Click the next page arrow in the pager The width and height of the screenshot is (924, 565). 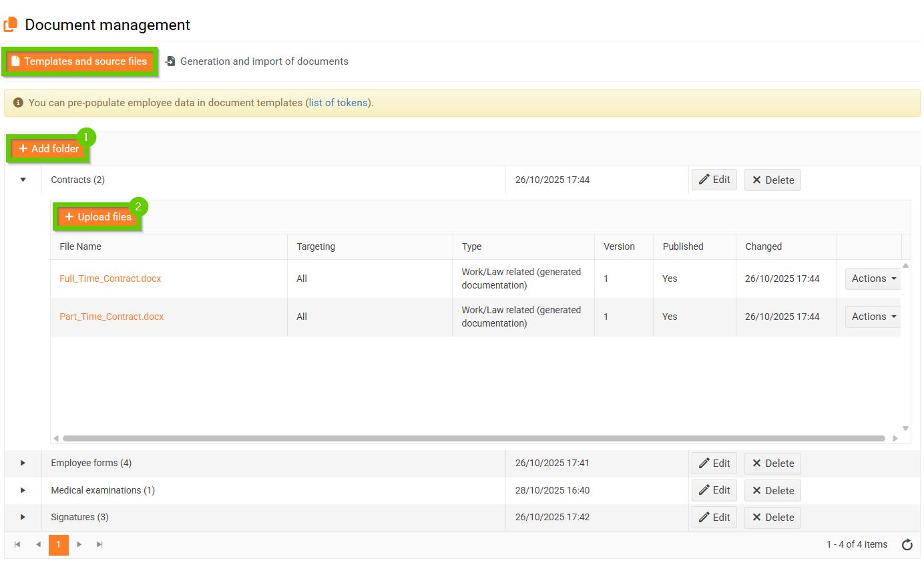pos(79,545)
